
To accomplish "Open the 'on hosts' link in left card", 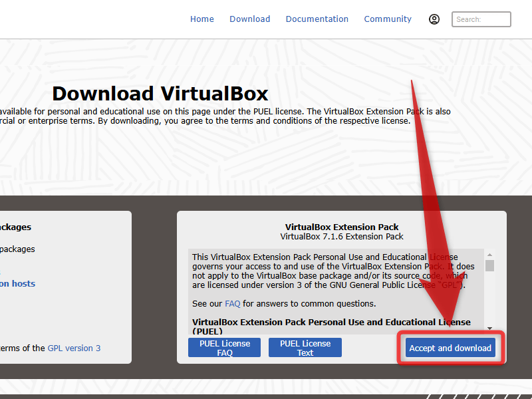I will [18, 284].
